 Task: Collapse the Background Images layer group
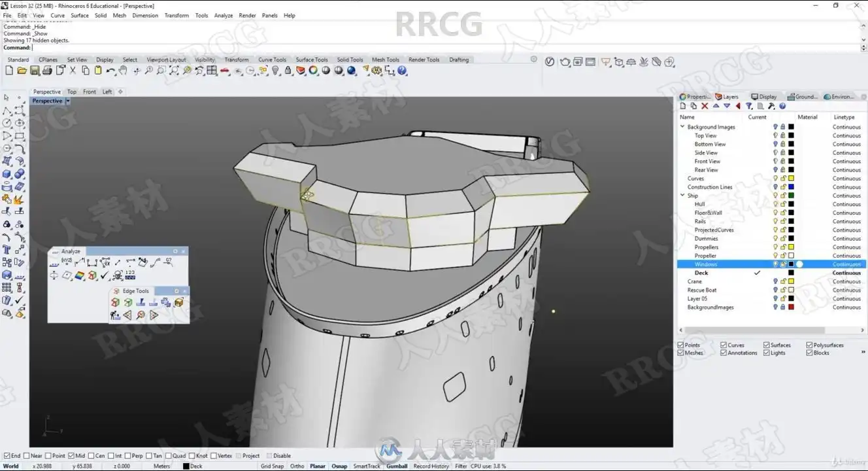(682, 127)
